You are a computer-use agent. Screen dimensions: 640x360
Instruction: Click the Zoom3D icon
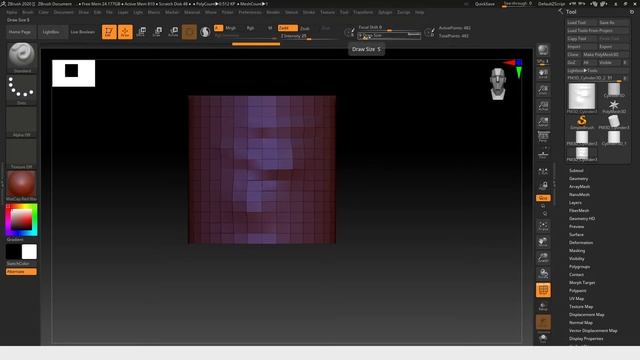[x=543, y=258]
